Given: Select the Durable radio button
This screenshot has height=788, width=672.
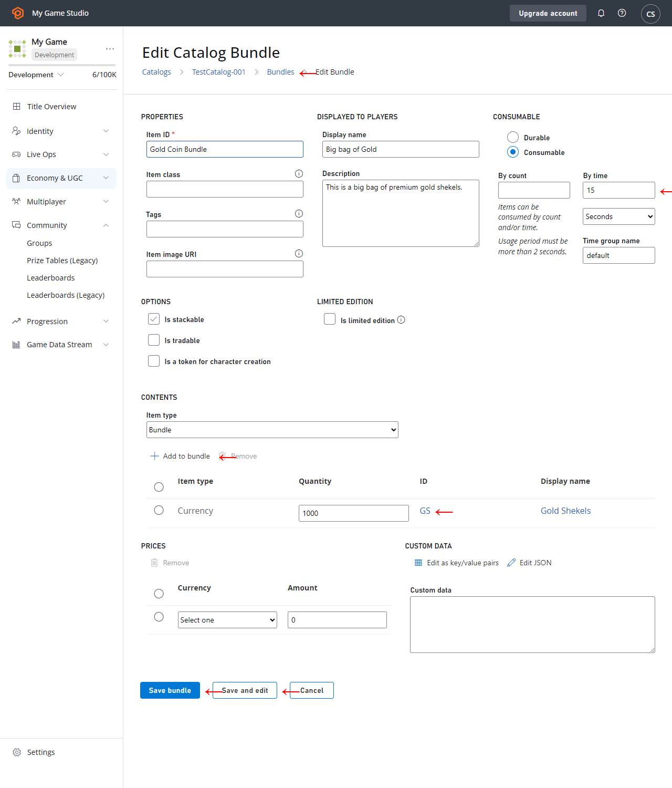Looking at the screenshot, I should click(513, 137).
